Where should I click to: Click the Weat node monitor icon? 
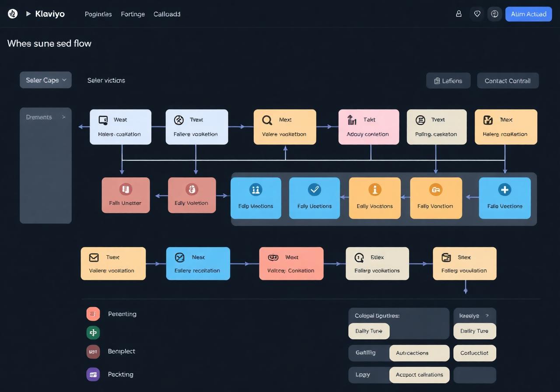point(103,120)
